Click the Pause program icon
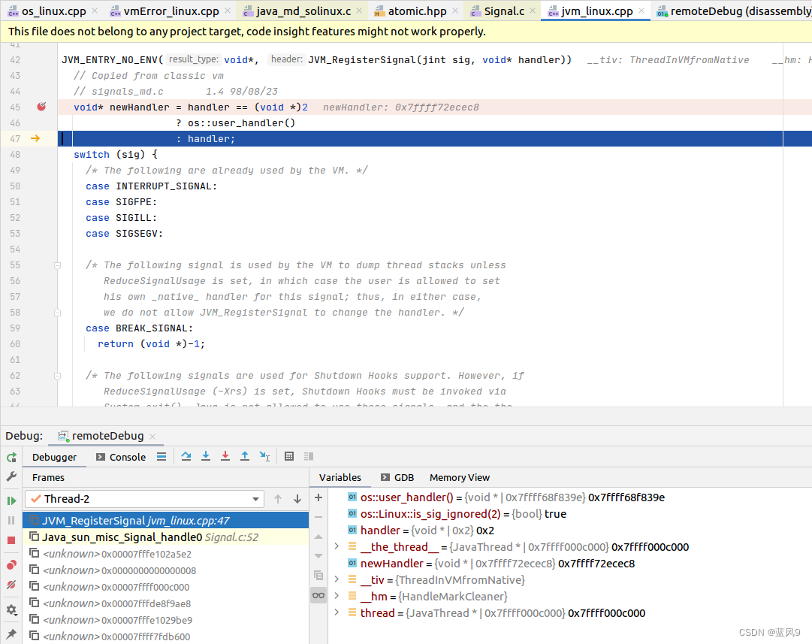812x644 pixels. (x=11, y=520)
